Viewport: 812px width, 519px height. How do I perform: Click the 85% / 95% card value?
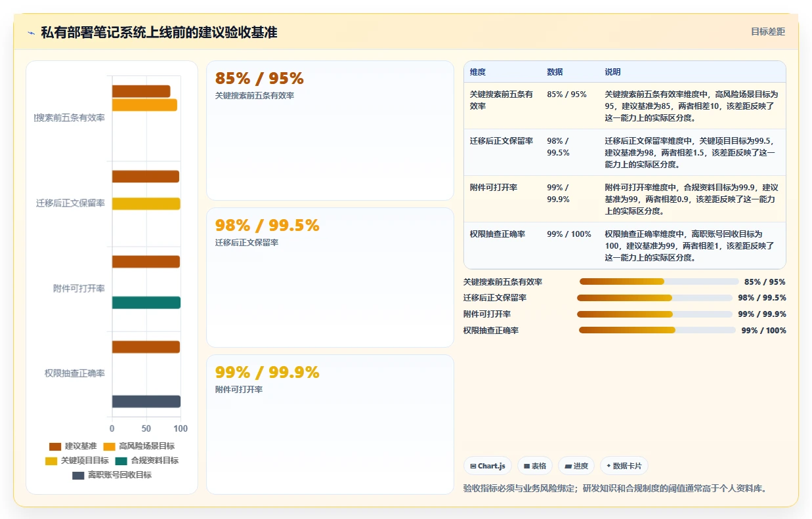[259, 79]
